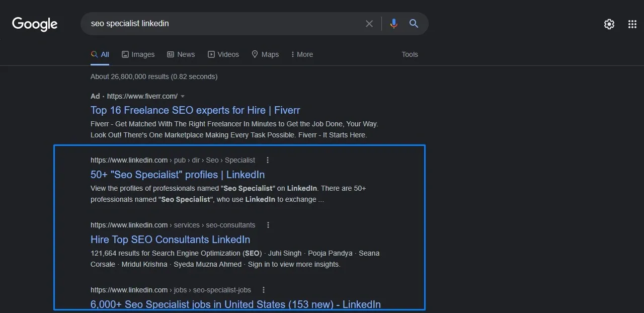Click the linkedin.com services seo-consultants URL

tap(173, 225)
